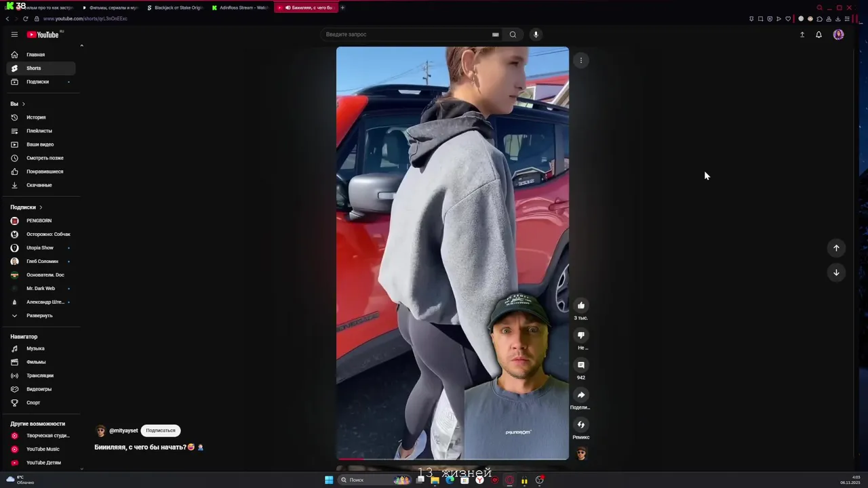Select Shorts in the sidebar

41,68
